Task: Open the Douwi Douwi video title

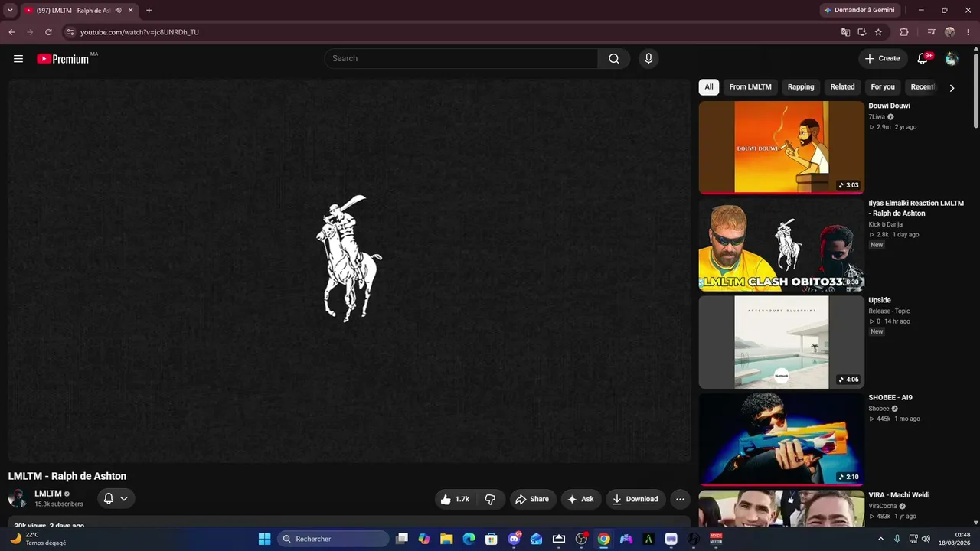Action: pyautogui.click(x=890, y=106)
